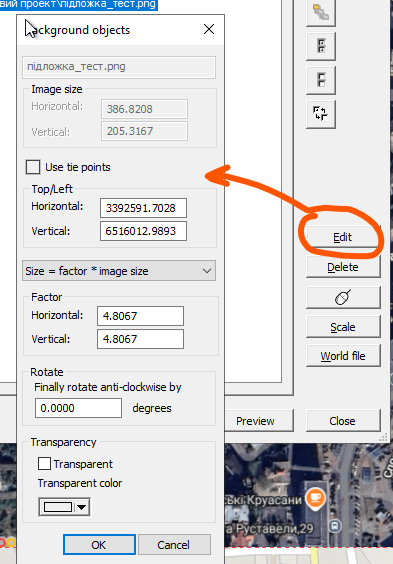Enable the Use tie points checkbox
This screenshot has width=393, height=564.
coord(33,167)
